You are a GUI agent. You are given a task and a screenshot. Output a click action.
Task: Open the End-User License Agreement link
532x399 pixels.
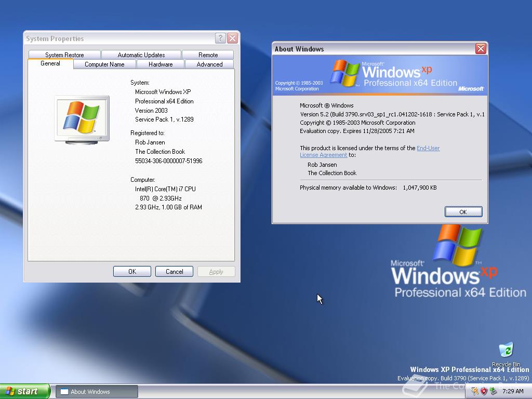(x=428, y=148)
